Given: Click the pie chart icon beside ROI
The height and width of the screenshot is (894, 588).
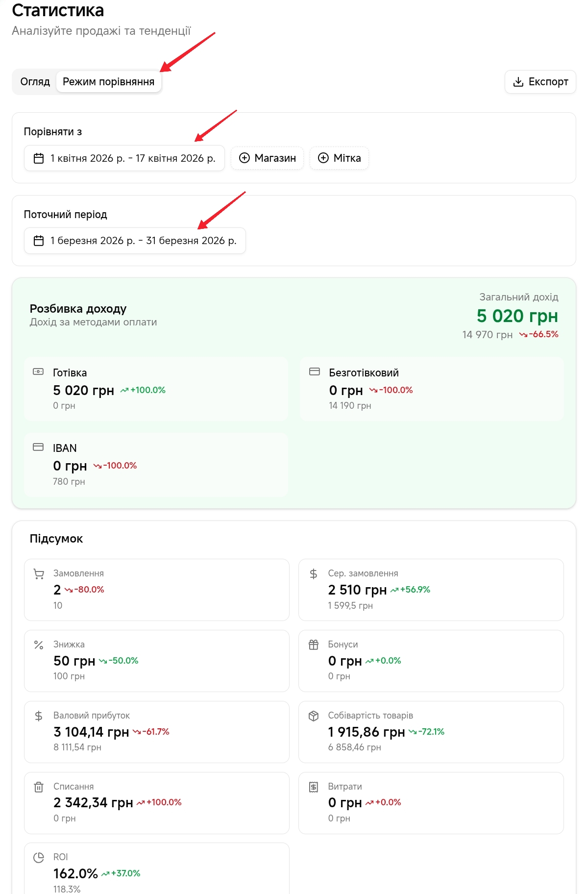Looking at the screenshot, I should pos(39,858).
